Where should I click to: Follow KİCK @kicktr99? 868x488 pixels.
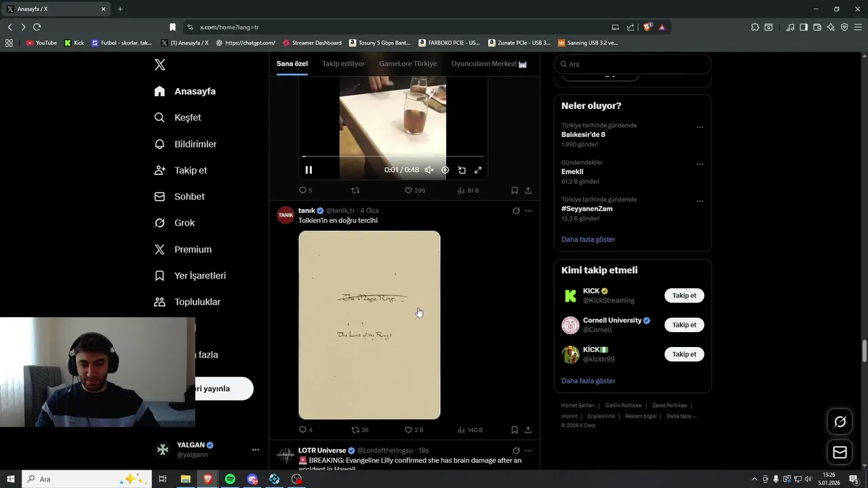coord(684,354)
